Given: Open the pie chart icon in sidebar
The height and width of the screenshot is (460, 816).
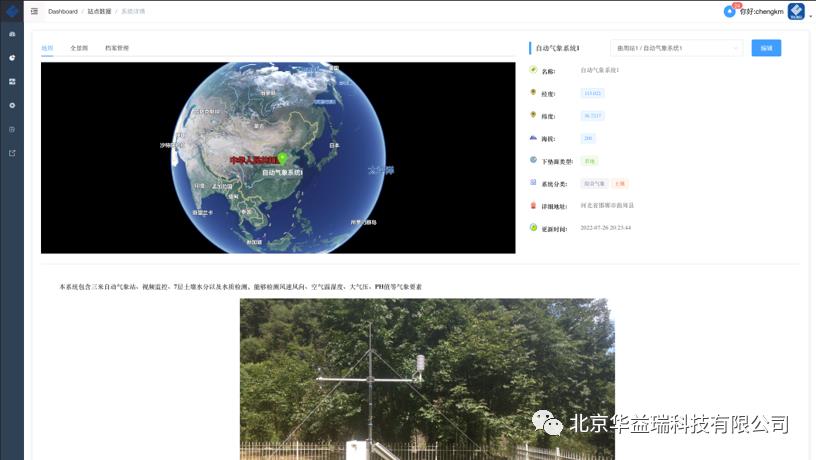Looking at the screenshot, I should [12, 58].
